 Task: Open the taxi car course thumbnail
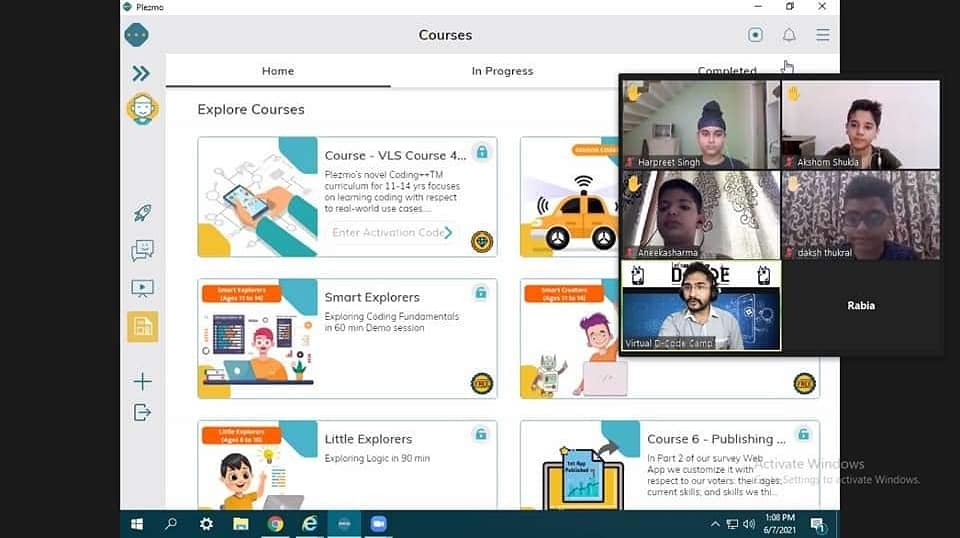point(570,197)
